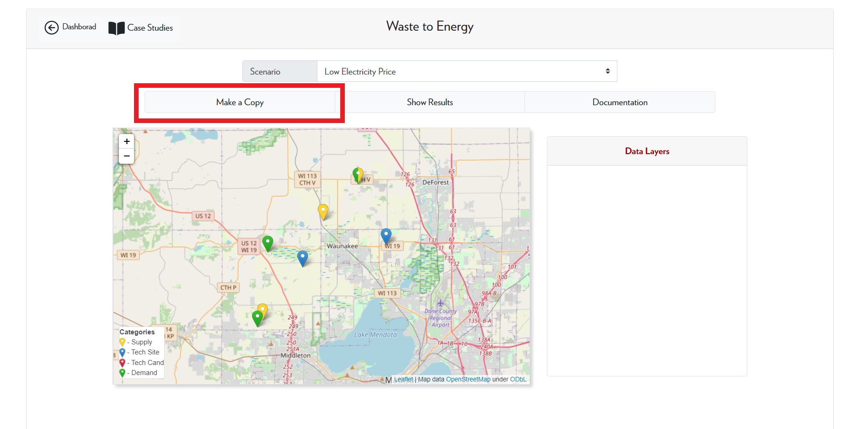This screenshot has height=429, width=868.
Task: Click blue Tech Site marker southwest of Waunakee
Action: [x=302, y=258]
